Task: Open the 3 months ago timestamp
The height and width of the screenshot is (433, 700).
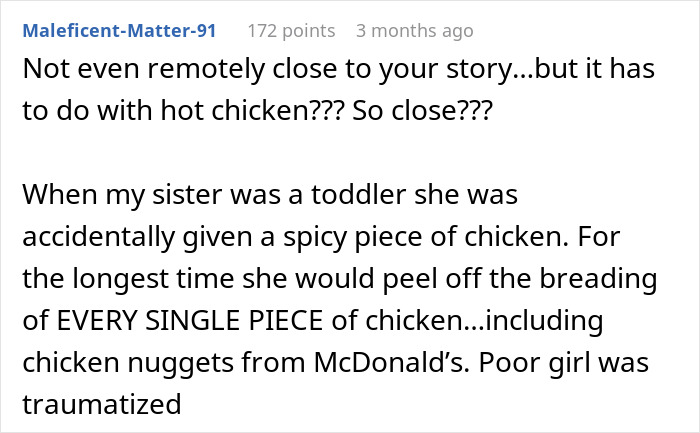Action: pos(414,31)
